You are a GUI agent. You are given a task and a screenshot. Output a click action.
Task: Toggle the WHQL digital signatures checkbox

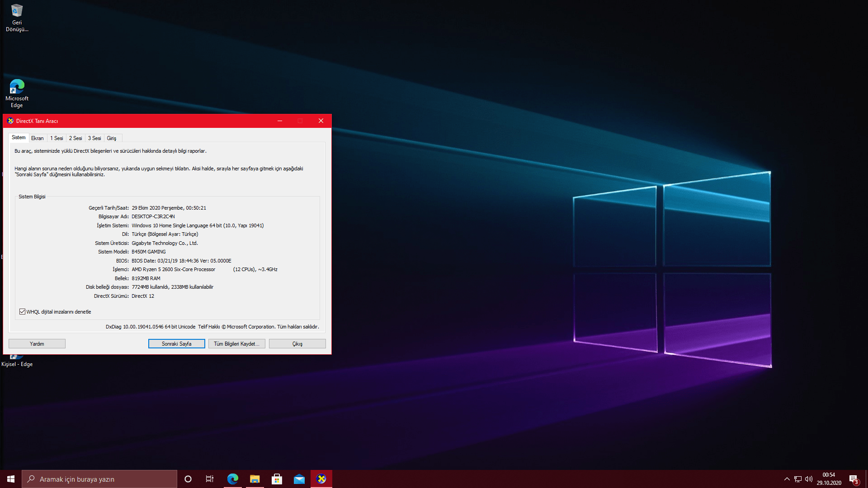tap(23, 312)
